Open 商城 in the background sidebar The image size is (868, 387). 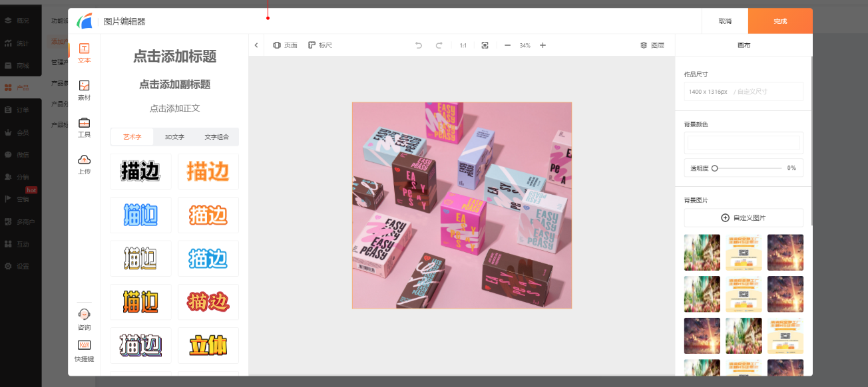point(17,65)
